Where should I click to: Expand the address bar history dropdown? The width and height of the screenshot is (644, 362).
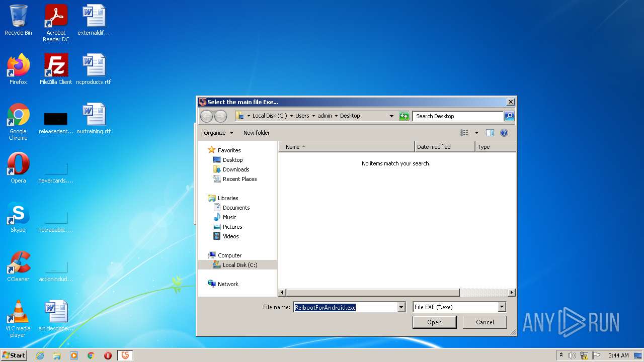(391, 116)
